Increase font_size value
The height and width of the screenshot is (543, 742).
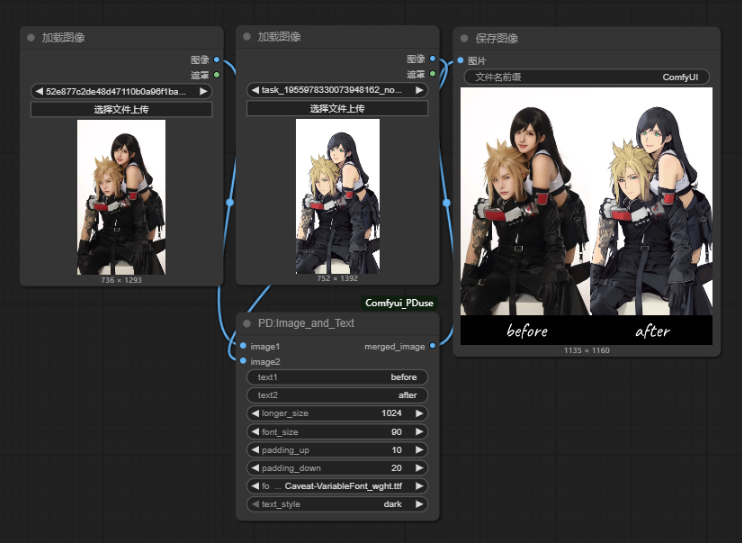tap(419, 432)
